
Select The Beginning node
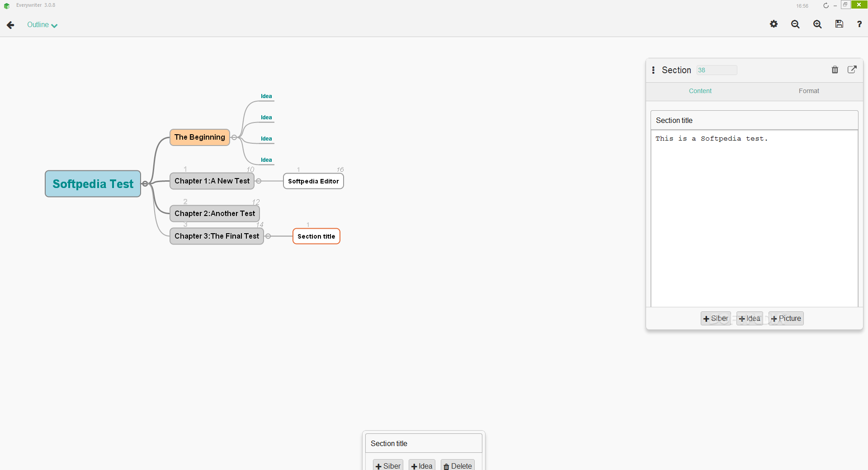(x=200, y=137)
